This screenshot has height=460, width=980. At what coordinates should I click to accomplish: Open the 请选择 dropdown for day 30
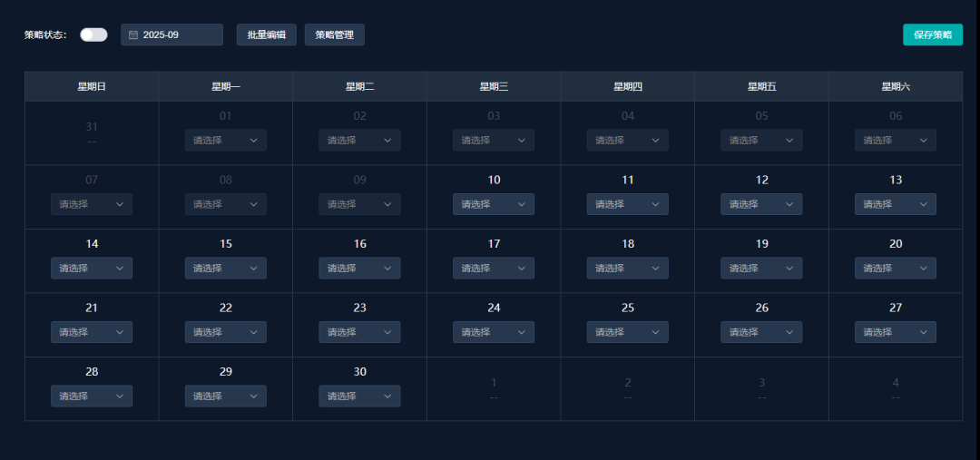tap(360, 396)
